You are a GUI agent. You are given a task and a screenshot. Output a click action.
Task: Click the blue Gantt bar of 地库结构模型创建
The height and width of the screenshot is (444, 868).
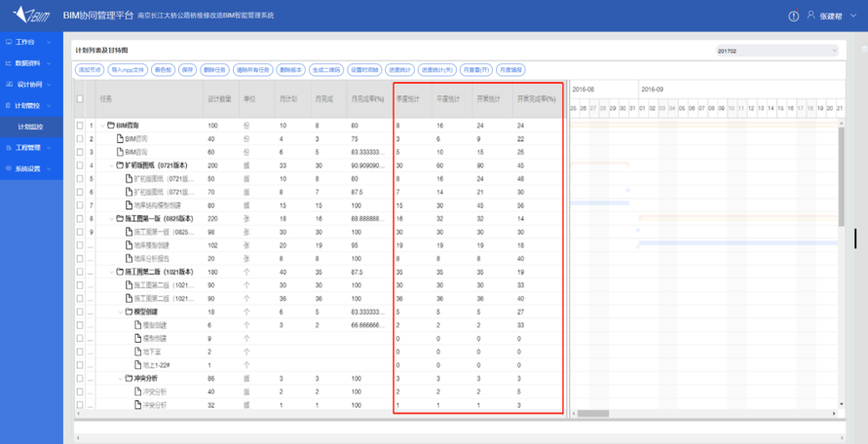[x=599, y=203]
